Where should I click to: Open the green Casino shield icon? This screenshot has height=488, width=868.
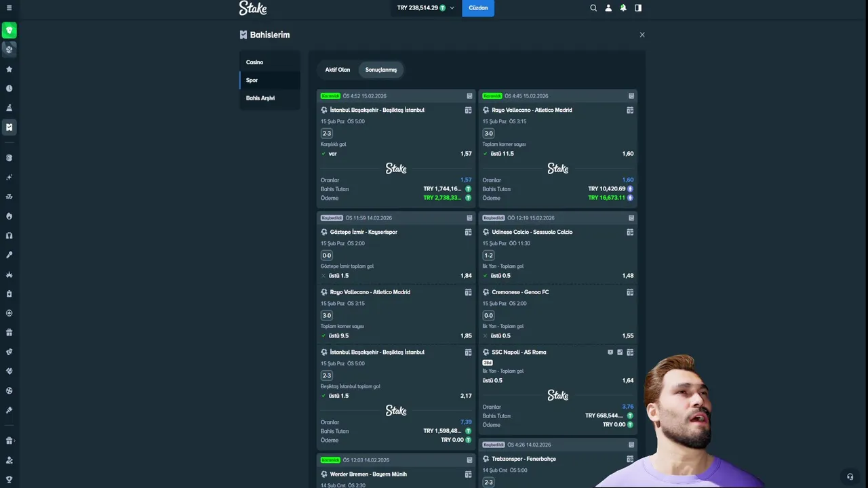coord(9,30)
